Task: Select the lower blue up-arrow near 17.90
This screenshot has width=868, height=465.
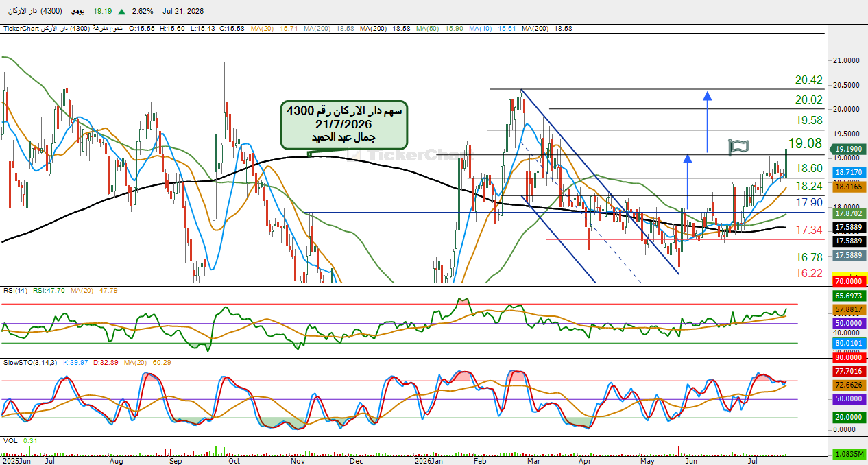Action: (688, 180)
